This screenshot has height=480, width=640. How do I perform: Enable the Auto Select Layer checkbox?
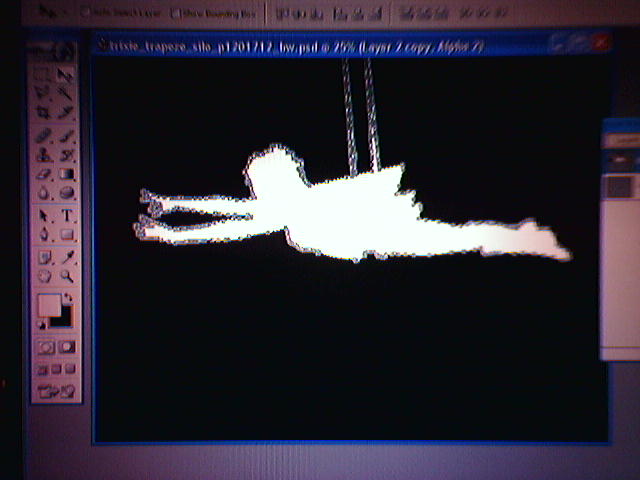point(86,13)
